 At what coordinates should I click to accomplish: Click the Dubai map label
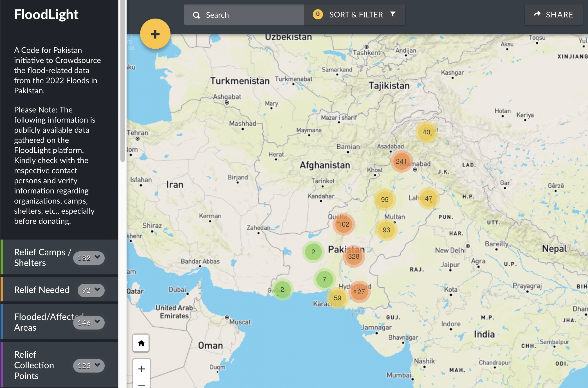click(x=177, y=290)
